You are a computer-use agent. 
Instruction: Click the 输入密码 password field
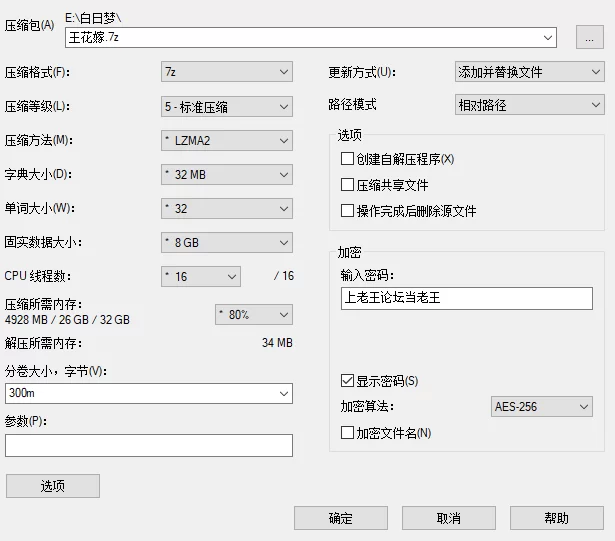point(466,298)
